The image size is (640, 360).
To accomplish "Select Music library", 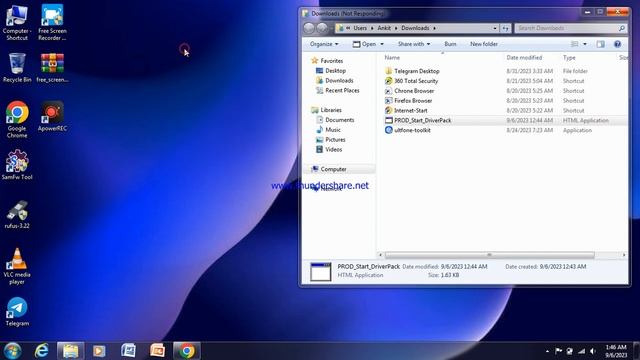I will pyautogui.click(x=329, y=130).
